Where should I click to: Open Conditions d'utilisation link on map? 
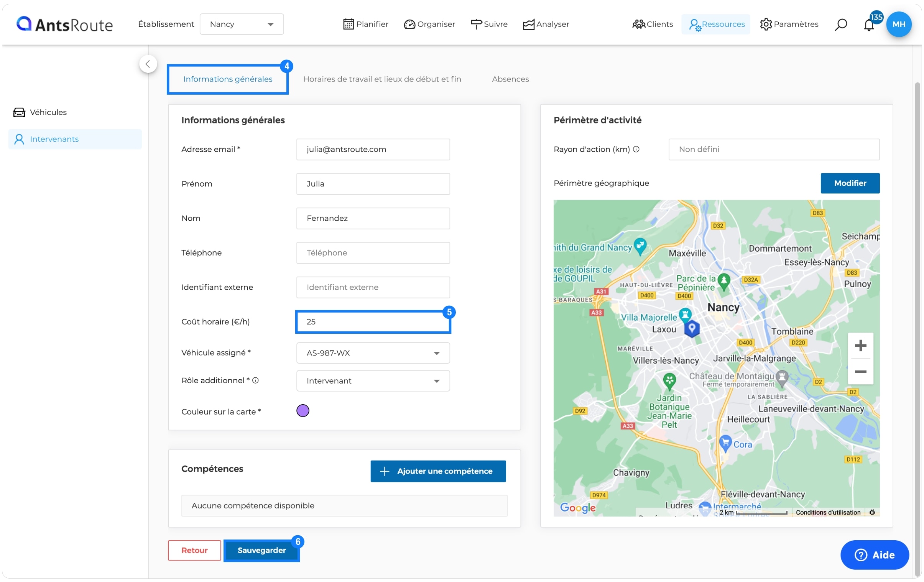coord(828,513)
